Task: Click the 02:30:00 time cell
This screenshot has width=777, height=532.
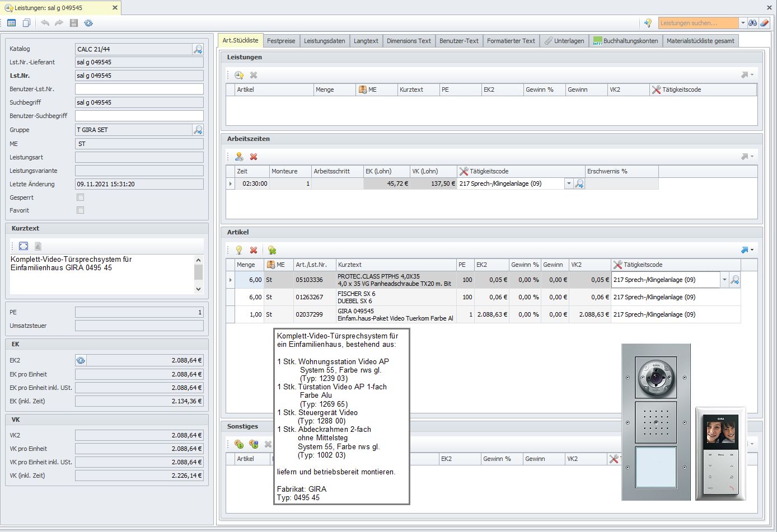Action: coord(252,183)
